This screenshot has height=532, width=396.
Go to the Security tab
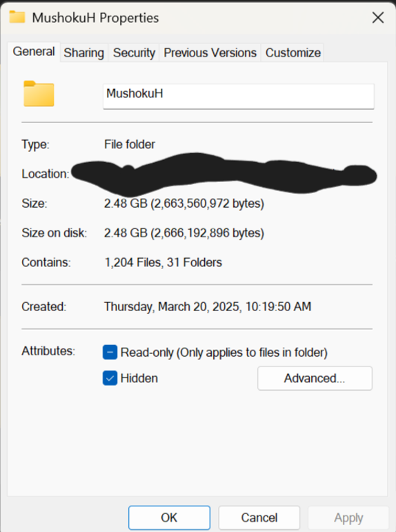point(134,53)
